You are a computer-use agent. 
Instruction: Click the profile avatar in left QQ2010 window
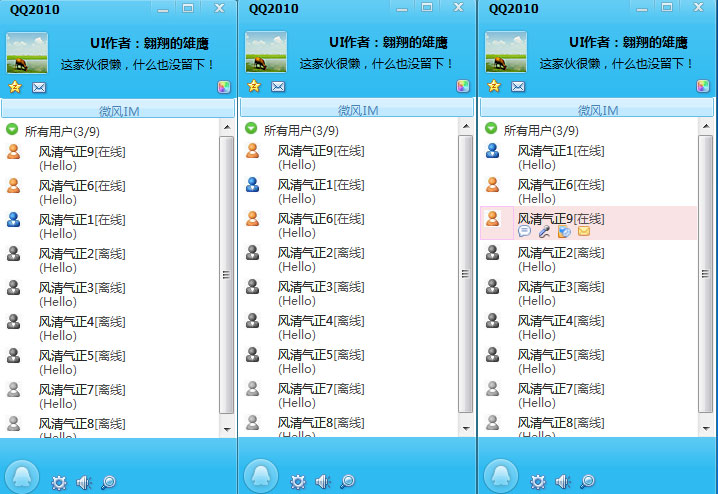pos(27,53)
